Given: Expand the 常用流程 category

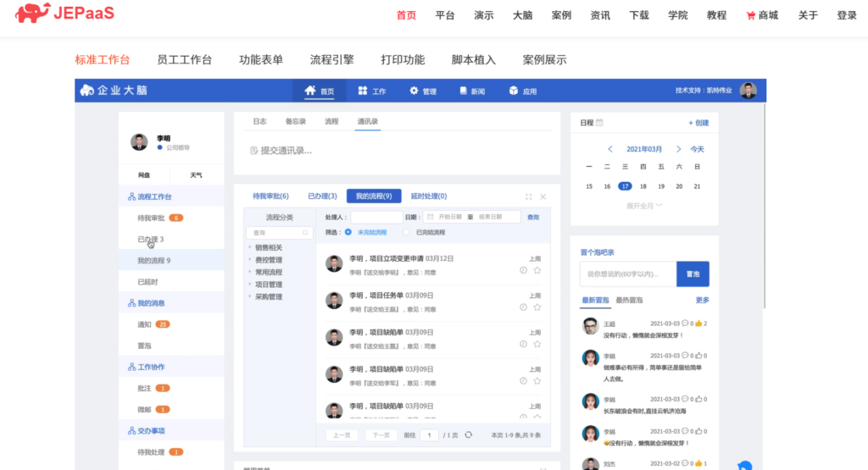Looking at the screenshot, I should pos(250,272).
